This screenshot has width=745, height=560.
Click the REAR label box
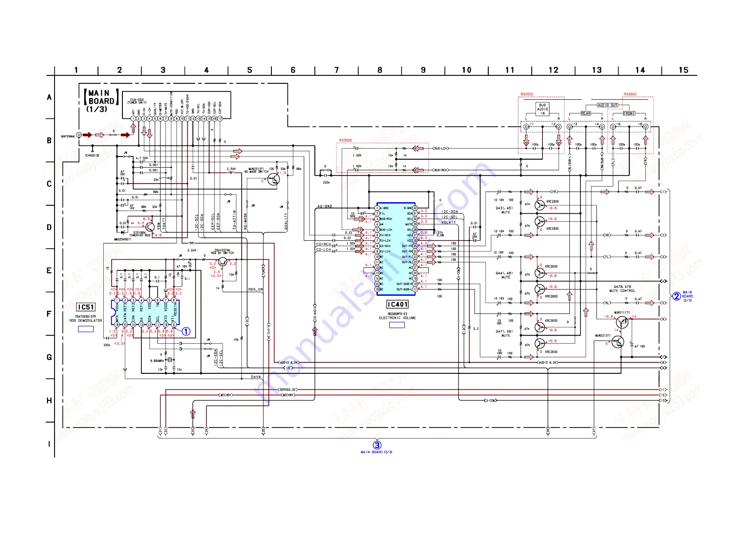(586, 113)
